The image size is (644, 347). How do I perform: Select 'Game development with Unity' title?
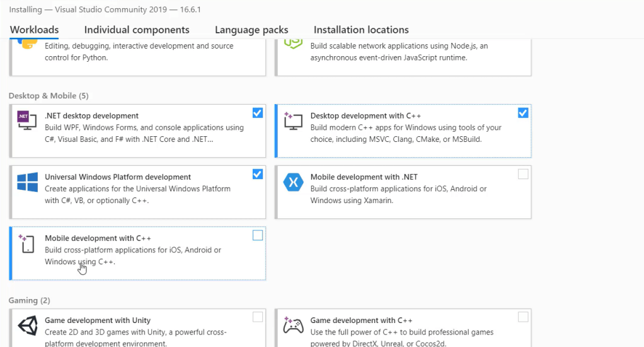[x=98, y=321]
